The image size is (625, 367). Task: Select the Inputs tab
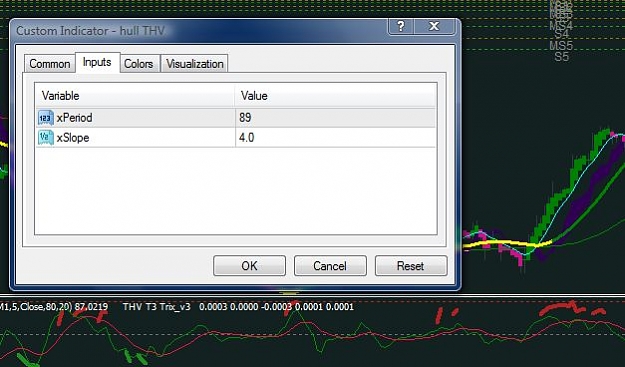[97, 62]
